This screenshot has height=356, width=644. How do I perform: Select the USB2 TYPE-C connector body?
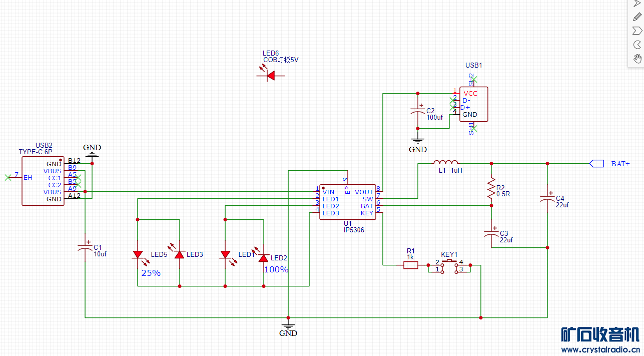pos(43,181)
